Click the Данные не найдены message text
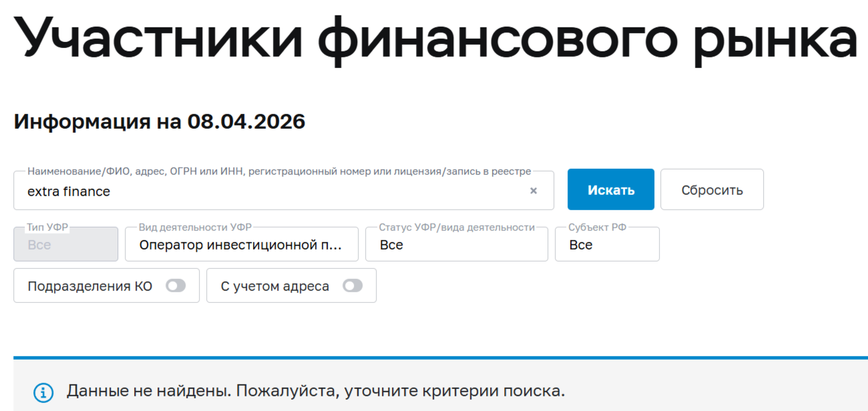The height and width of the screenshot is (411, 868). click(315, 391)
